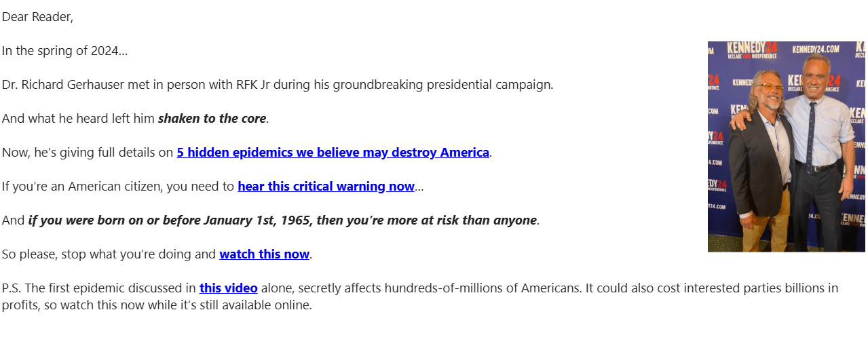
Task: Click the "watch this now" link
Action: (264, 254)
